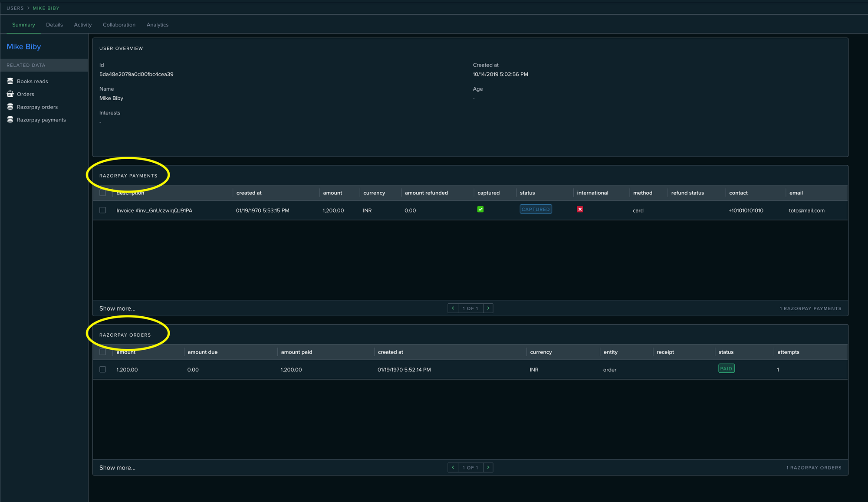Screen dimensions: 868x502
Task: Sort payments by status column
Action: (x=527, y=193)
